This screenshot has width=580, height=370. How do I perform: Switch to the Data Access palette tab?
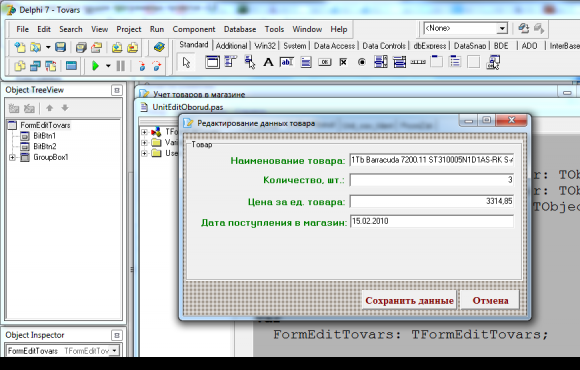334,46
